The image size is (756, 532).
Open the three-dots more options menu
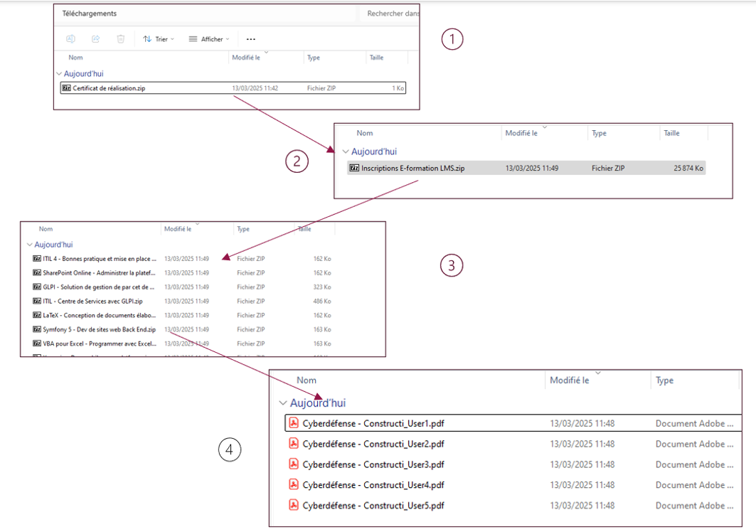pos(251,39)
